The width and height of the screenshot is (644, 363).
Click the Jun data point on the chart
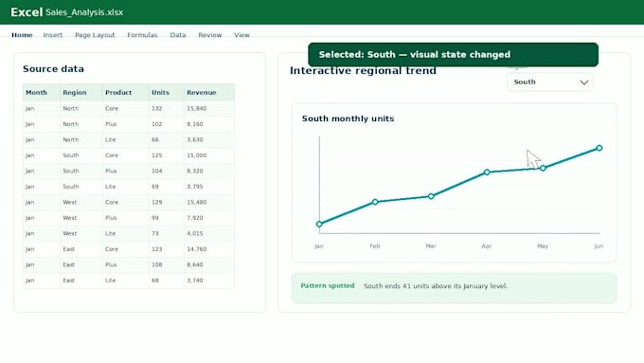[x=599, y=148]
